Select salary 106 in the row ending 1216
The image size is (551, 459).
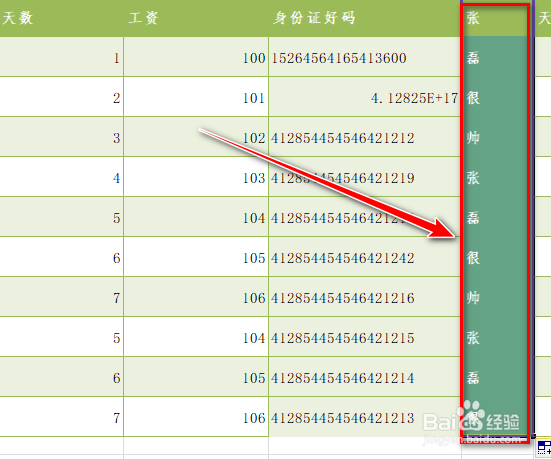click(x=196, y=297)
